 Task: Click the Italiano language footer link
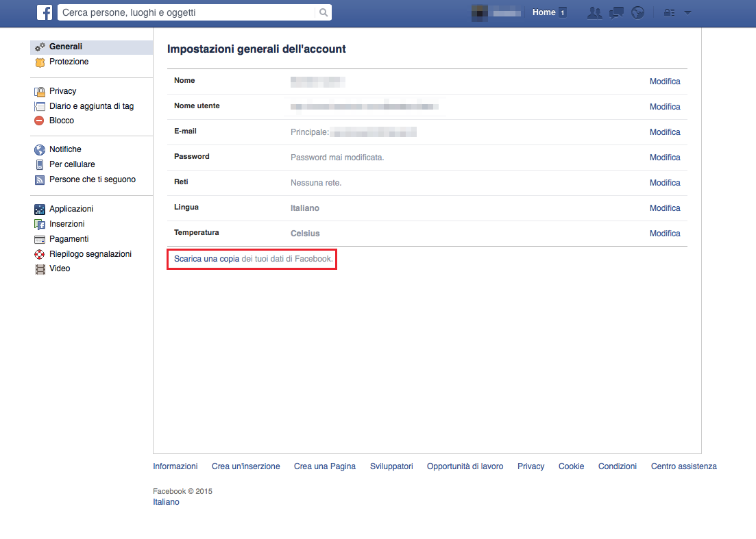pos(166,502)
